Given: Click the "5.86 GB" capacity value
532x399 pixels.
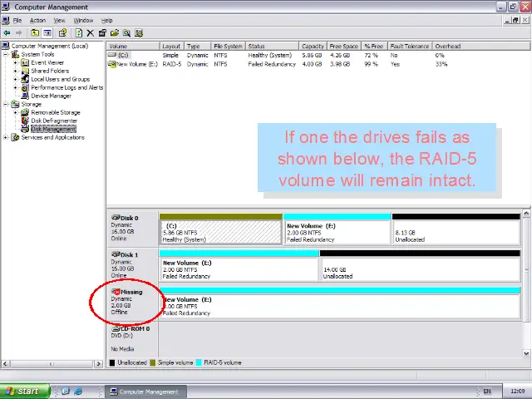Looking at the screenshot, I should click(x=312, y=56).
